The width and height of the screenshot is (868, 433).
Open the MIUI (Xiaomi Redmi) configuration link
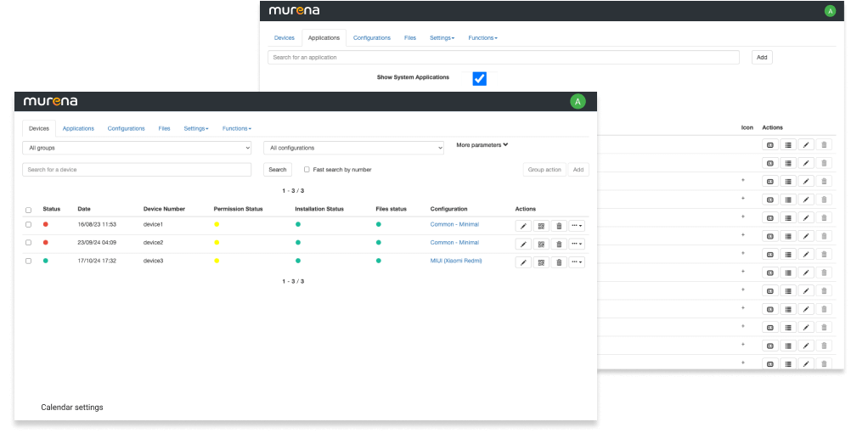[456, 261]
